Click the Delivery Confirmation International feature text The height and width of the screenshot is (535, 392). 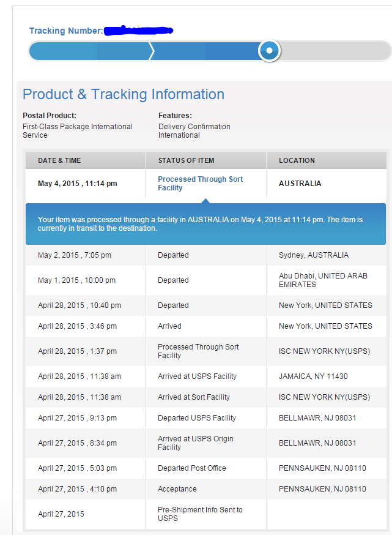click(x=193, y=130)
